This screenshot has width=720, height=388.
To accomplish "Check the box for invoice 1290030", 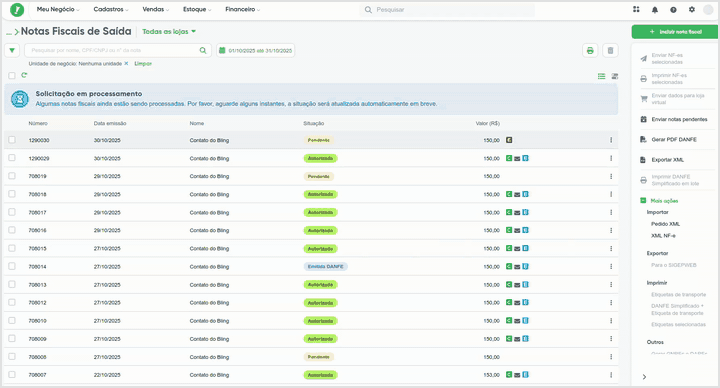I will click(x=12, y=140).
